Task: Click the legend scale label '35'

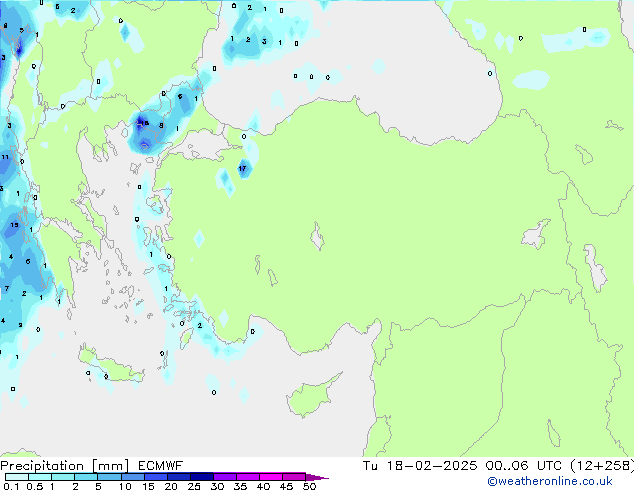Action: click(240, 486)
